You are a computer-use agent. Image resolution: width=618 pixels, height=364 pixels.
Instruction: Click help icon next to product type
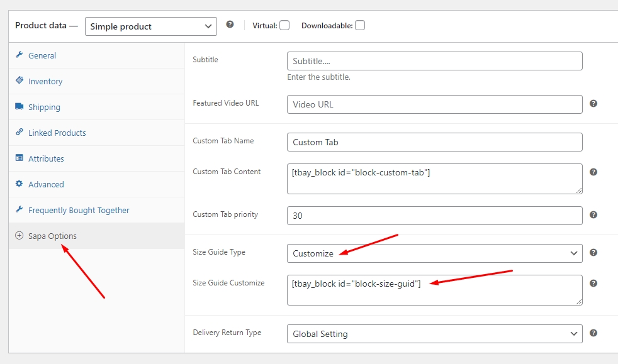pyautogui.click(x=230, y=25)
